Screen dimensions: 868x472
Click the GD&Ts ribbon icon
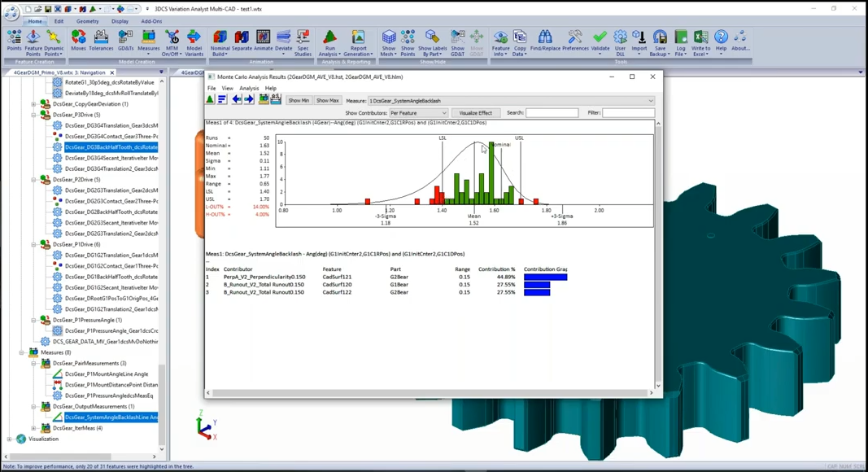tap(125, 41)
